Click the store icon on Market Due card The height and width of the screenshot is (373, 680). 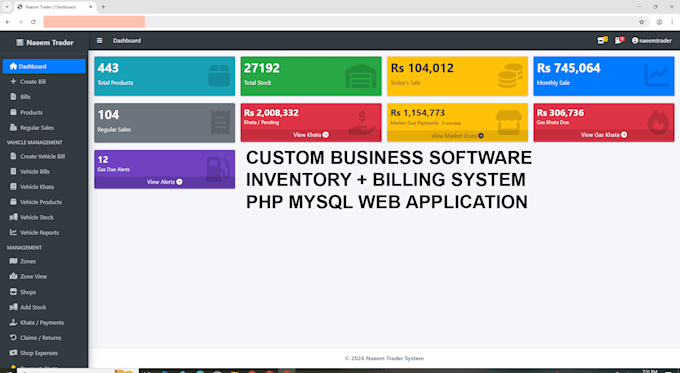click(509, 122)
